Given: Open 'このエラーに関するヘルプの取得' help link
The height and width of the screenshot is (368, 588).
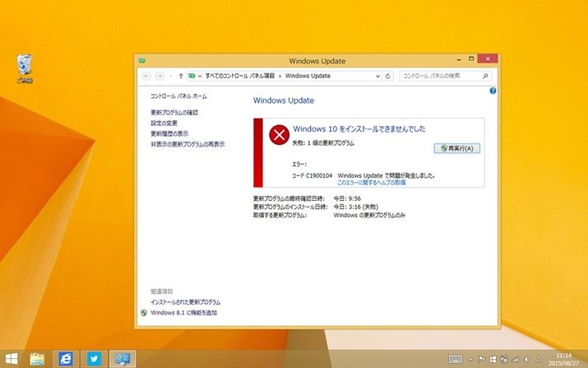Looking at the screenshot, I should 371,182.
